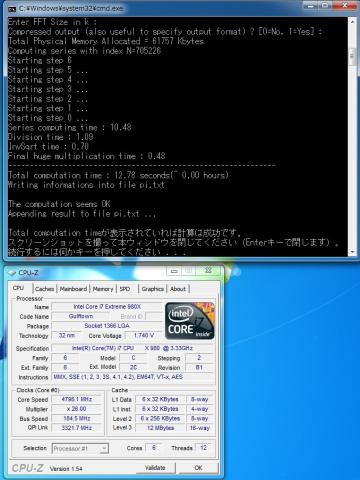Click the L1 Data value '6 x 32 KBytes'
Screen dimensions: 360x480
(160, 399)
